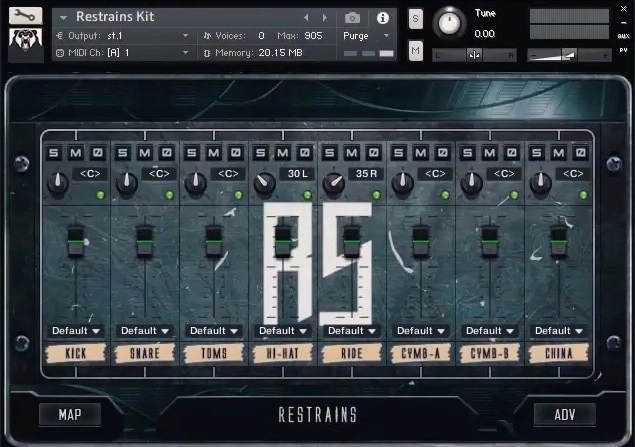This screenshot has height=447, width=635.
Task: Open the wrench instrument edit mode
Action: tap(26, 16)
